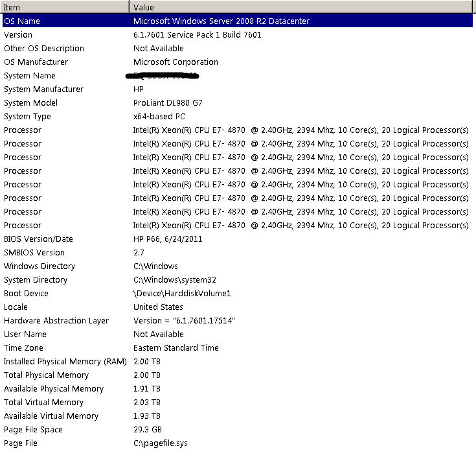Select the User Name label

25,334
